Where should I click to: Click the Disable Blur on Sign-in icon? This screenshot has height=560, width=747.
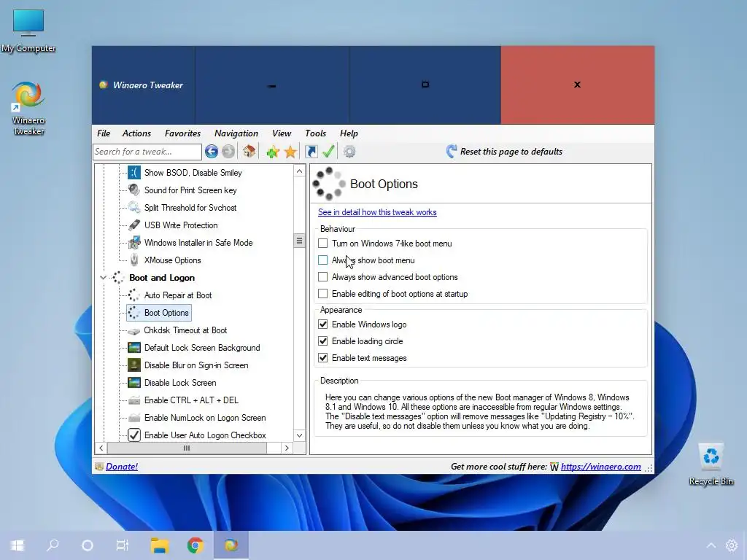click(x=134, y=365)
